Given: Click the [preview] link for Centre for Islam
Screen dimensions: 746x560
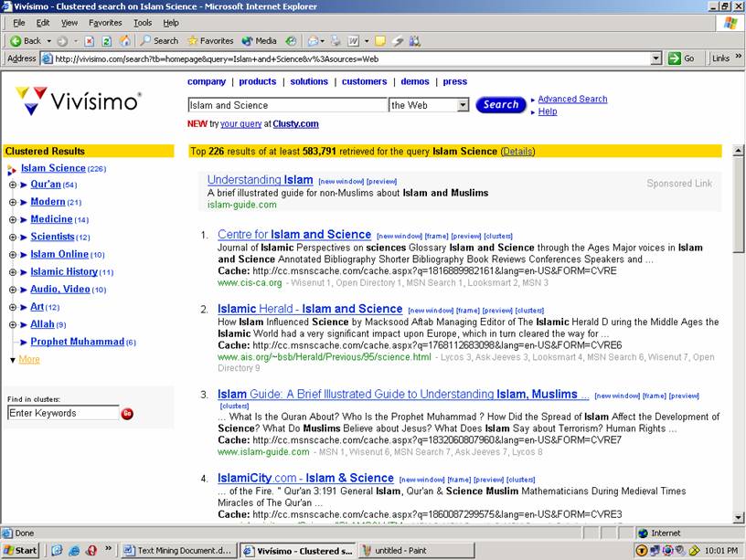Looking at the screenshot, I should (x=465, y=237).
